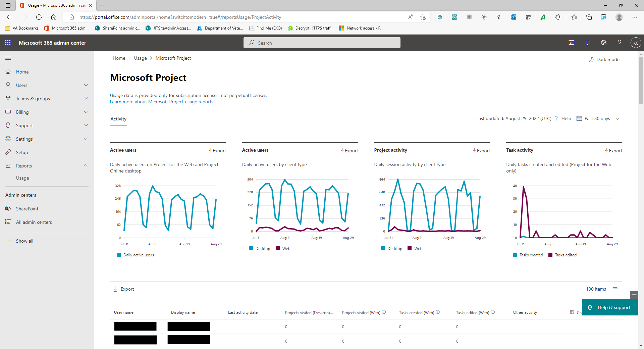
Task: Open the SharePoint admin center
Action: pyautogui.click(x=47, y=209)
